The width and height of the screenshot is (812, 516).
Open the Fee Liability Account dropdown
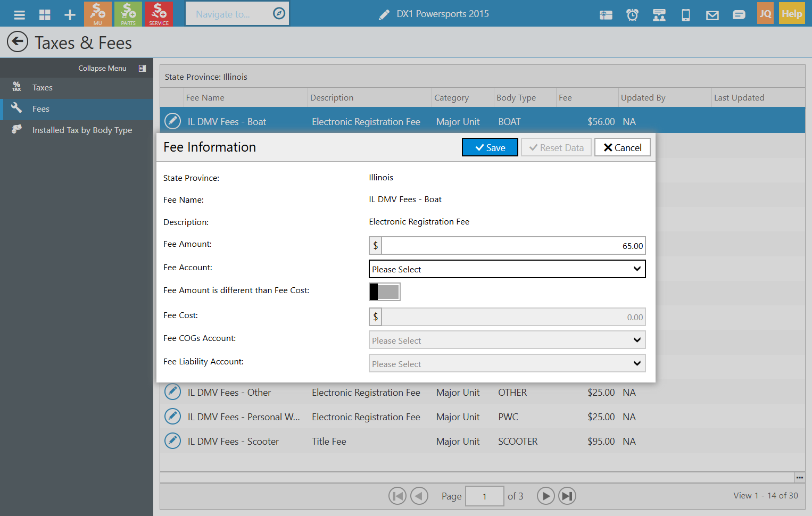coord(507,363)
